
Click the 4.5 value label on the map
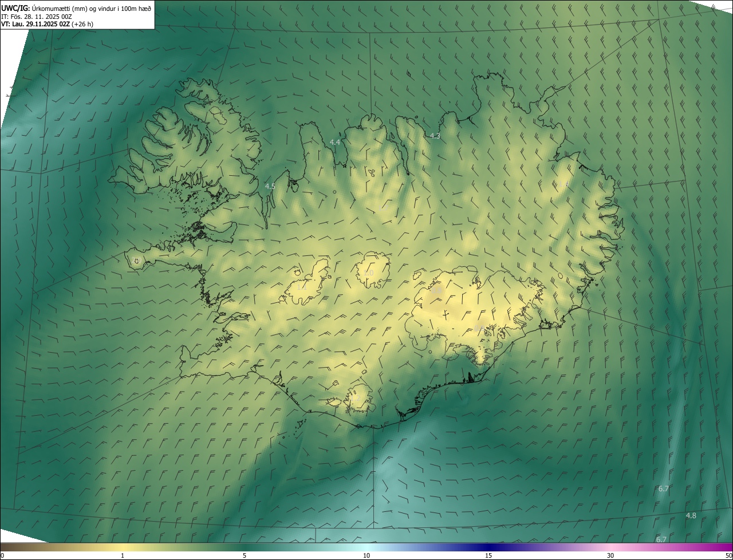(x=270, y=186)
